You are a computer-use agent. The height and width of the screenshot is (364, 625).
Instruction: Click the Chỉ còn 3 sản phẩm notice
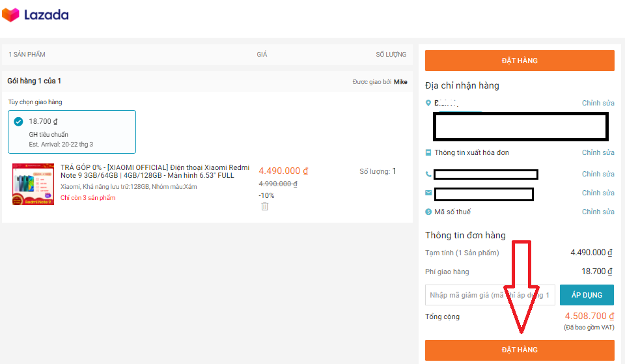pyautogui.click(x=88, y=198)
